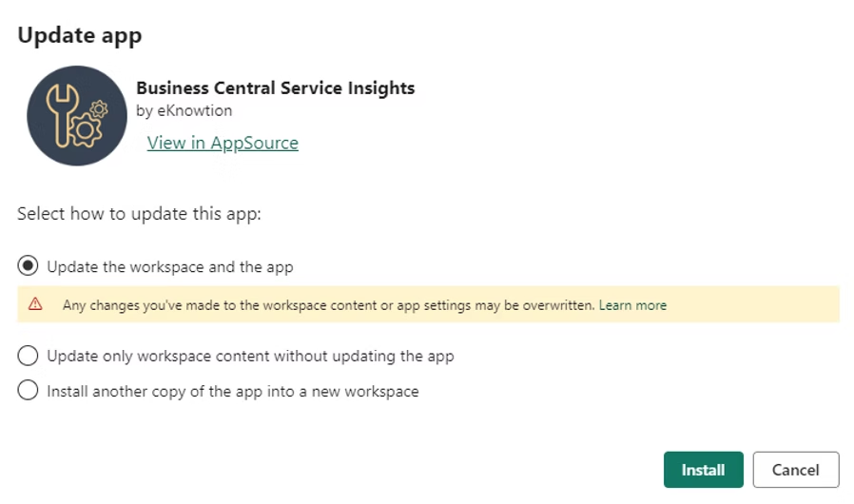Image resolution: width=854 pixels, height=504 pixels.
Task: Follow the Learn more link
Action: coord(632,305)
